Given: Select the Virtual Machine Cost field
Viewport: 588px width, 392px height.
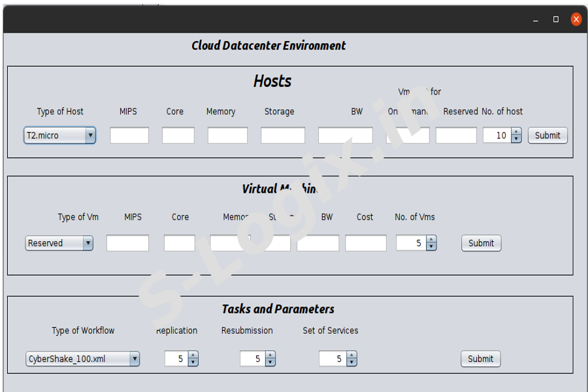Looking at the screenshot, I should click(x=366, y=244).
